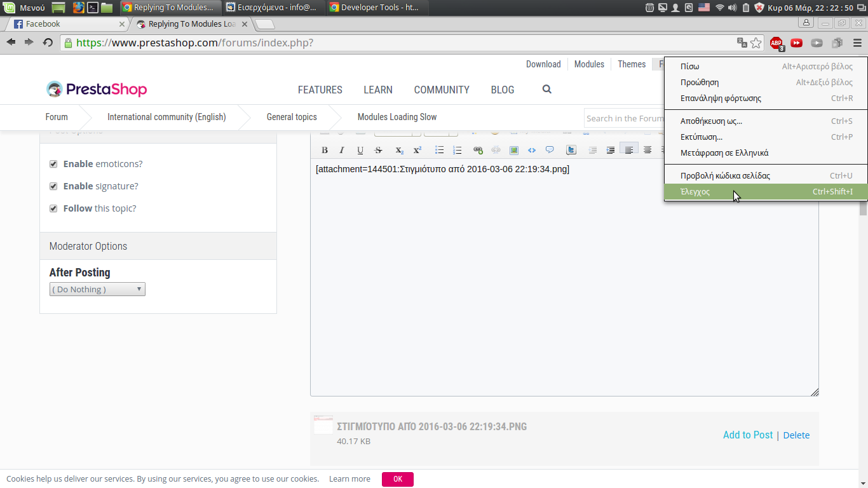
Task: Insert a numbered list
Action: click(458, 150)
